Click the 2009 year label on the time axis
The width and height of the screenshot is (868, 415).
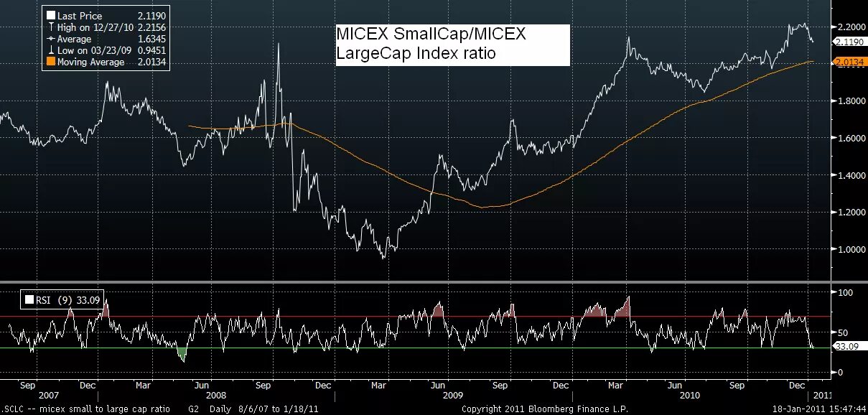(x=453, y=396)
